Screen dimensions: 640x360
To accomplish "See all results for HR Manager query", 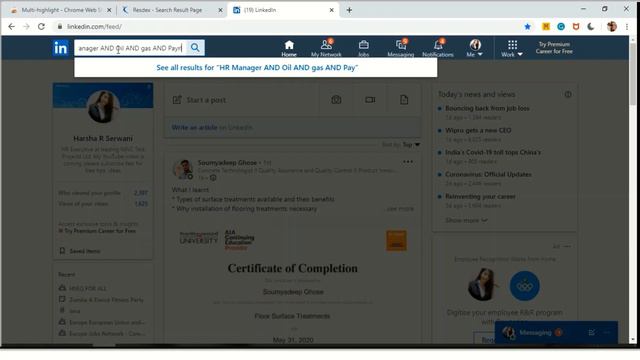I will click(257, 68).
